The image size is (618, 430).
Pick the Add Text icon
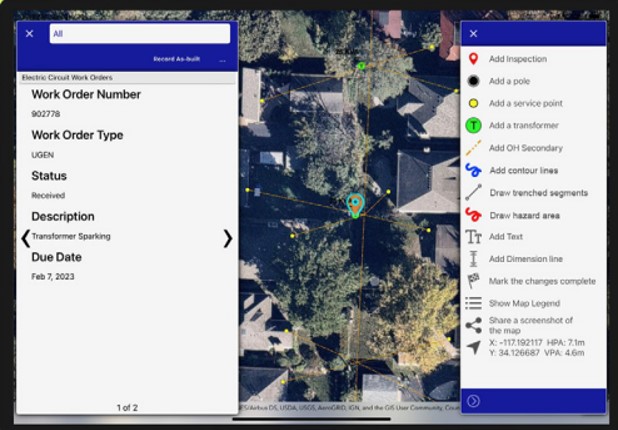point(473,236)
